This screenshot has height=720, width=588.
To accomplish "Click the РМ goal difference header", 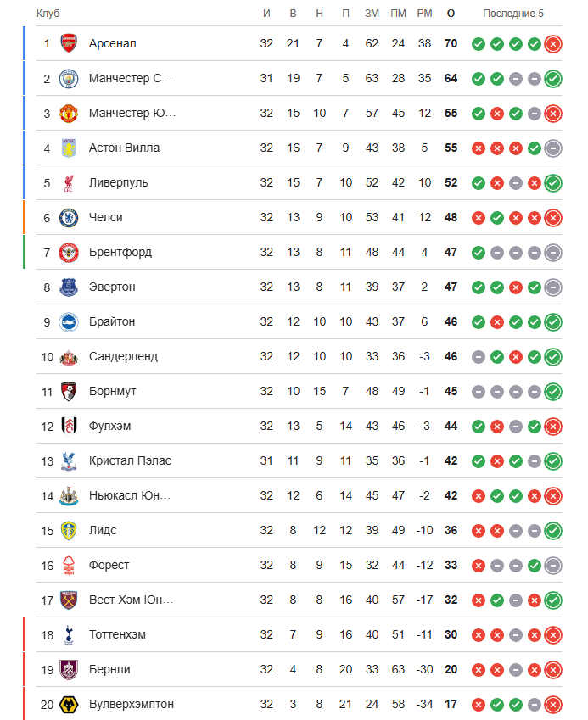I will pyautogui.click(x=424, y=14).
